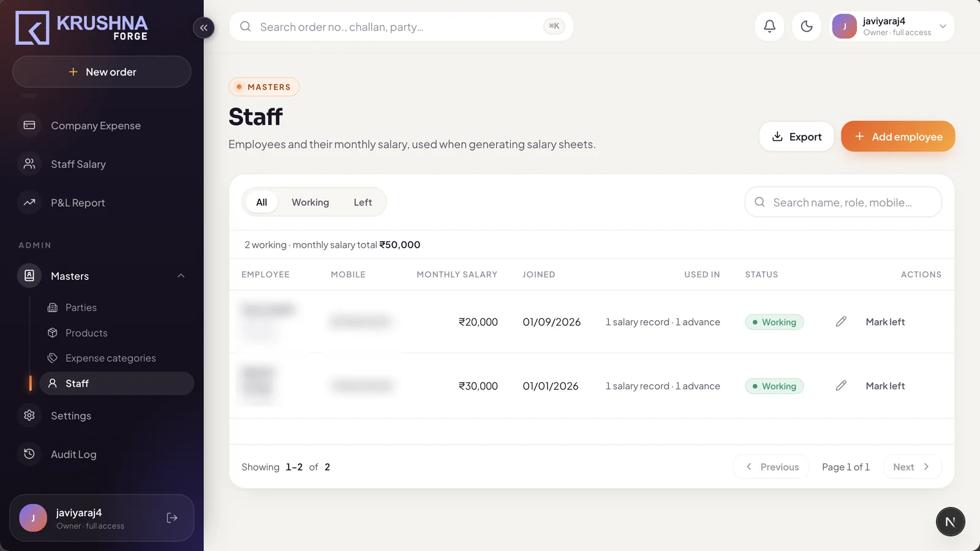Image resolution: width=980 pixels, height=551 pixels.
Task: Click the Employee column header
Action: pos(265,274)
